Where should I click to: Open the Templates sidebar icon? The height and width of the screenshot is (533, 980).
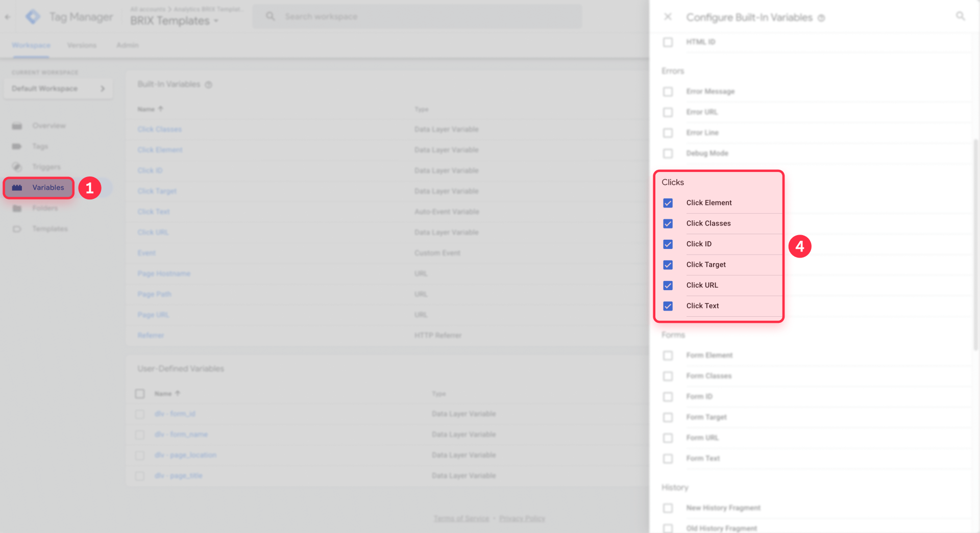[17, 229]
